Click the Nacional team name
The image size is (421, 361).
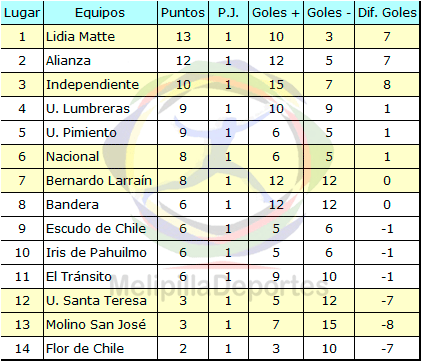coord(73,157)
